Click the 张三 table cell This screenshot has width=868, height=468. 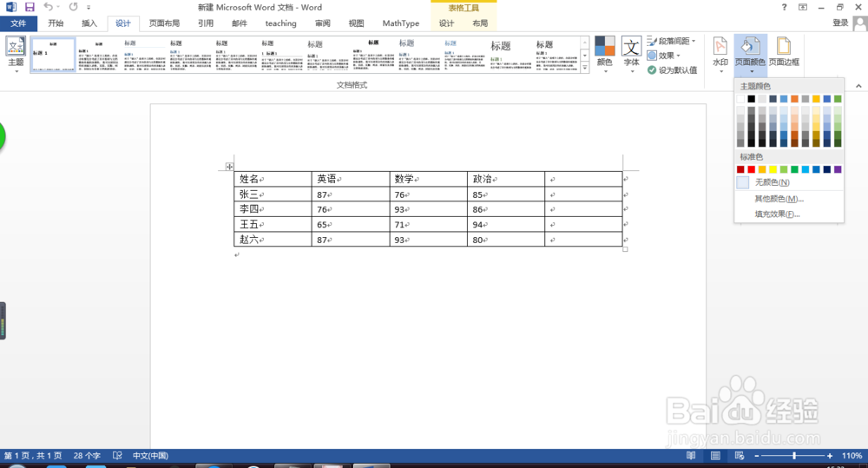point(273,194)
